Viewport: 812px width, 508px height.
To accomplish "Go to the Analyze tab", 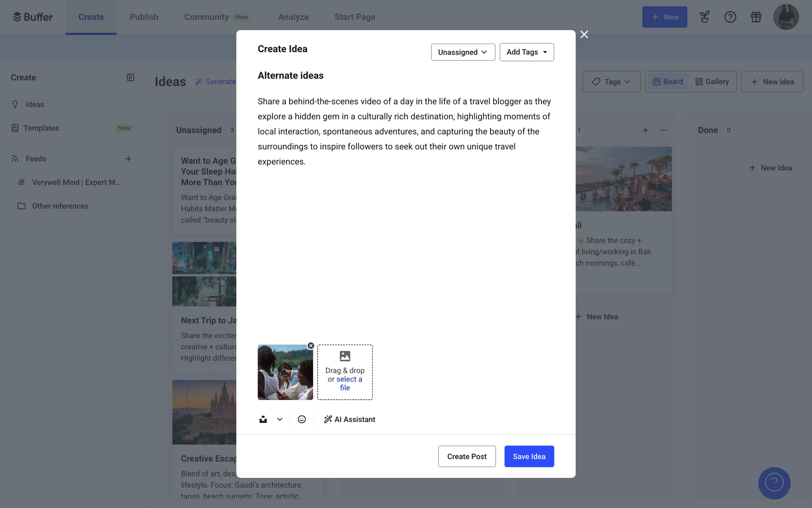I will [x=293, y=17].
